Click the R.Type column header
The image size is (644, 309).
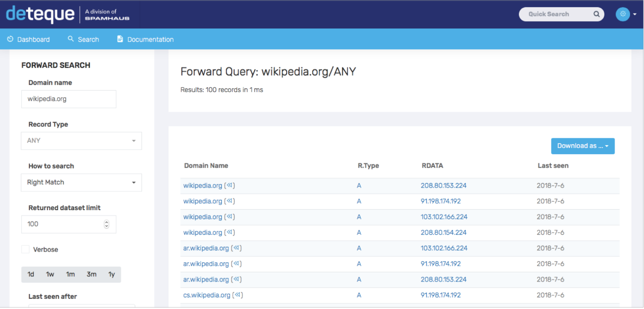[x=368, y=166]
